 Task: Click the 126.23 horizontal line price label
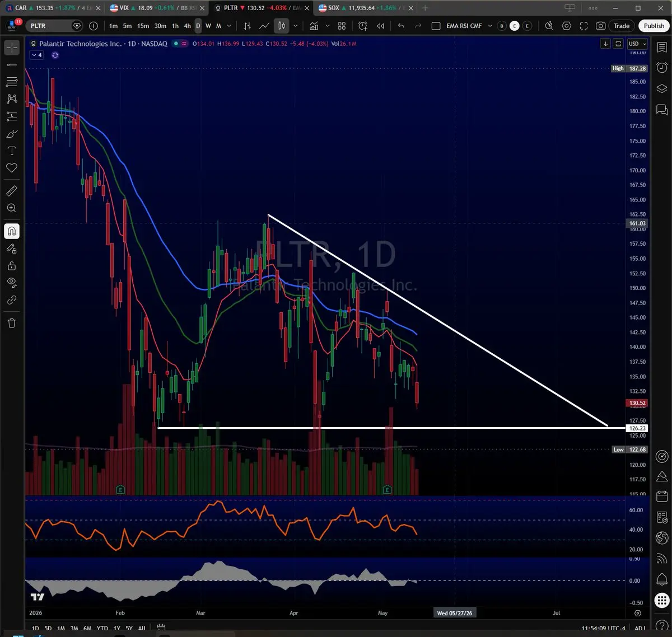637,428
